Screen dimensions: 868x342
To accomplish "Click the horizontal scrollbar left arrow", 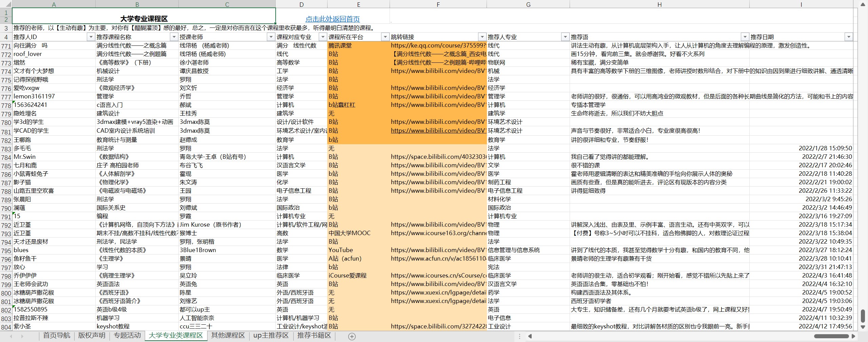I will (x=530, y=336).
